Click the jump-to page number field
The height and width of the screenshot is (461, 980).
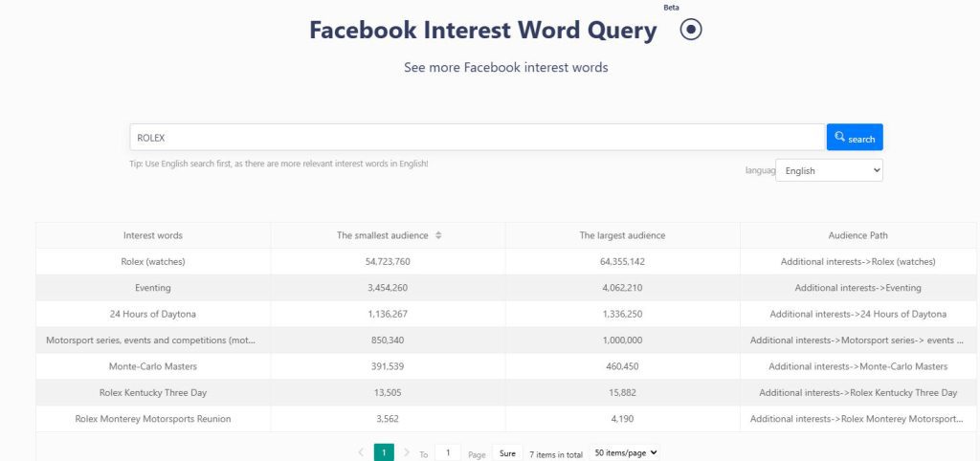[447, 453]
